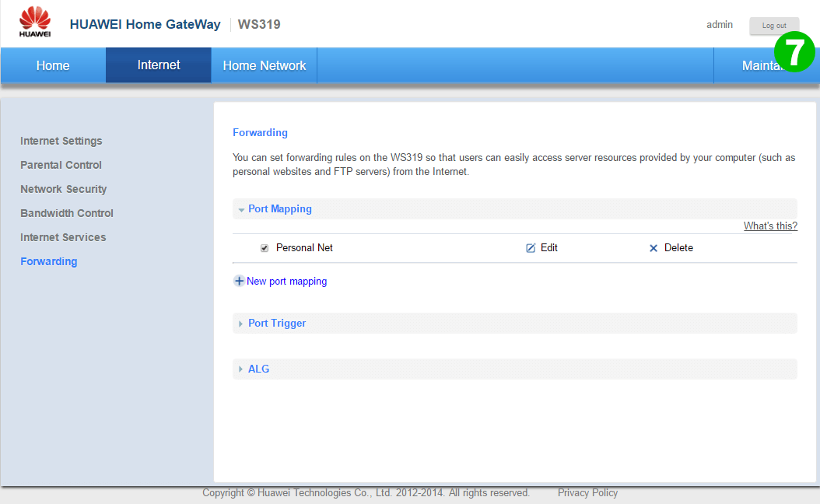The image size is (820, 504).
Task: Click the Edit text for Personal Net
Action: coord(549,248)
